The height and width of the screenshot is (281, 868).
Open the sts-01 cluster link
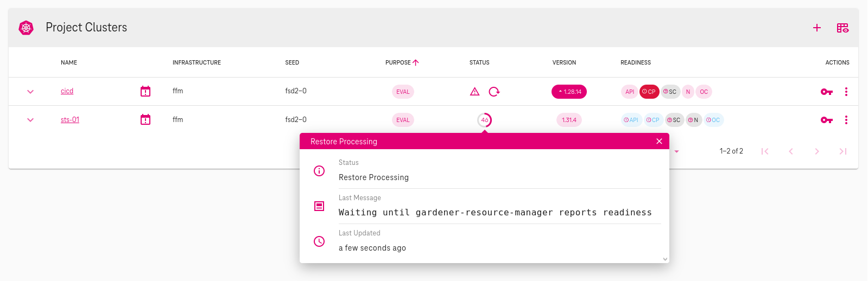tap(70, 120)
